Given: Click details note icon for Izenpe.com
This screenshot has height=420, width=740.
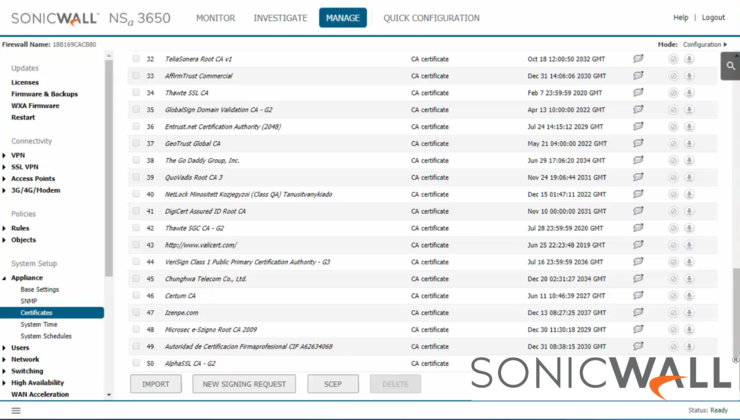Looking at the screenshot, I should (x=638, y=313).
